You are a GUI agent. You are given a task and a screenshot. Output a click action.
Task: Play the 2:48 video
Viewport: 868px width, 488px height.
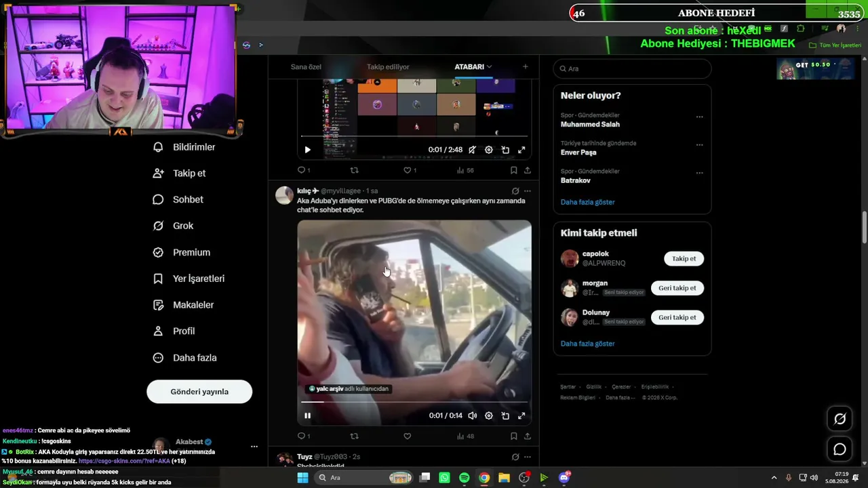(x=307, y=150)
